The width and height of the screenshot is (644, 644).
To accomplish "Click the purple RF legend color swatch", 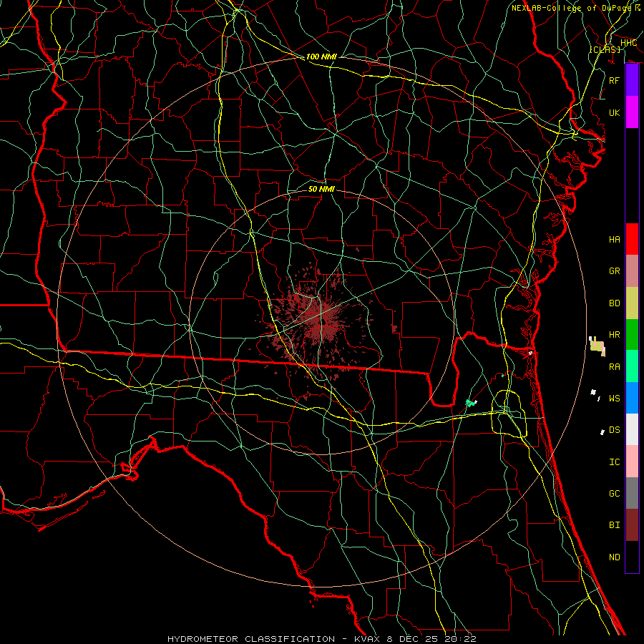I will tap(632, 80).
